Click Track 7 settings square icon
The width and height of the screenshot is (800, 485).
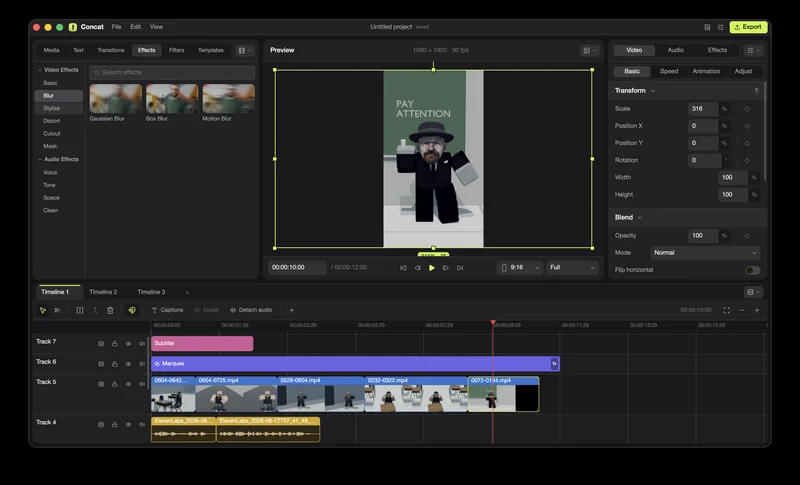tap(101, 344)
